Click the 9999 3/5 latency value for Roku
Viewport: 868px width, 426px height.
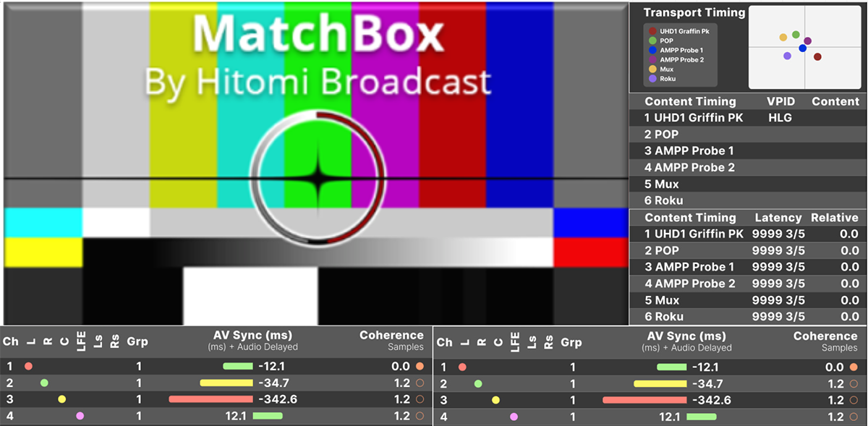point(778,317)
